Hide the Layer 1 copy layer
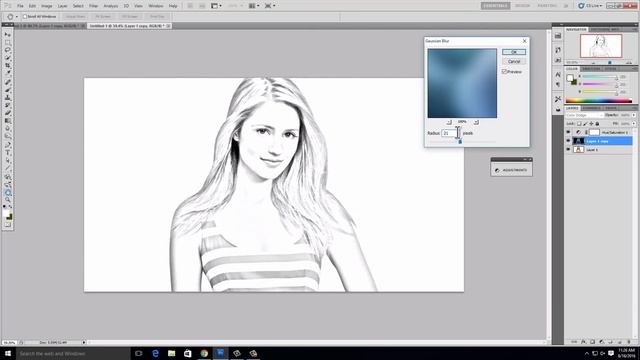Screen dimensions: 640x360 tap(568, 141)
